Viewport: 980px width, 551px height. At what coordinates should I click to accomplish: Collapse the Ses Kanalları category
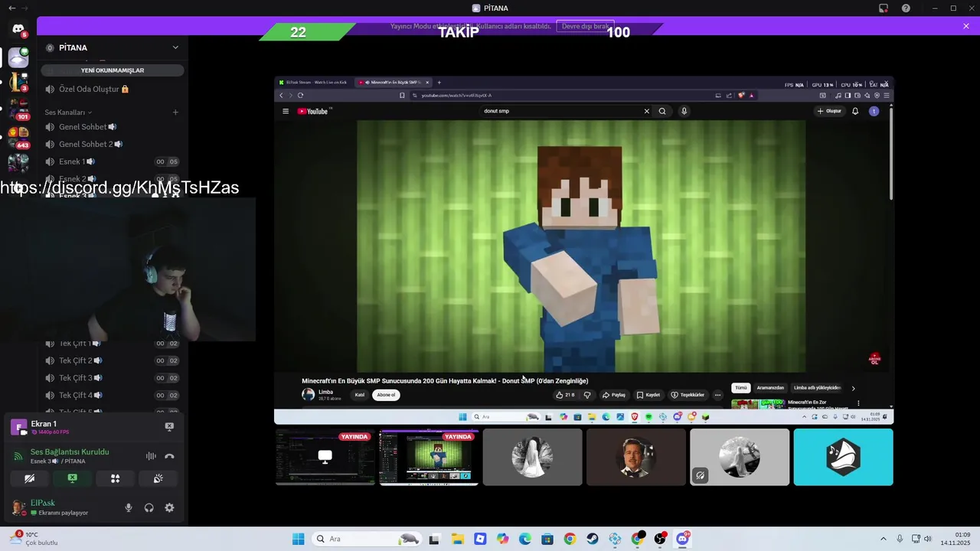(x=68, y=112)
